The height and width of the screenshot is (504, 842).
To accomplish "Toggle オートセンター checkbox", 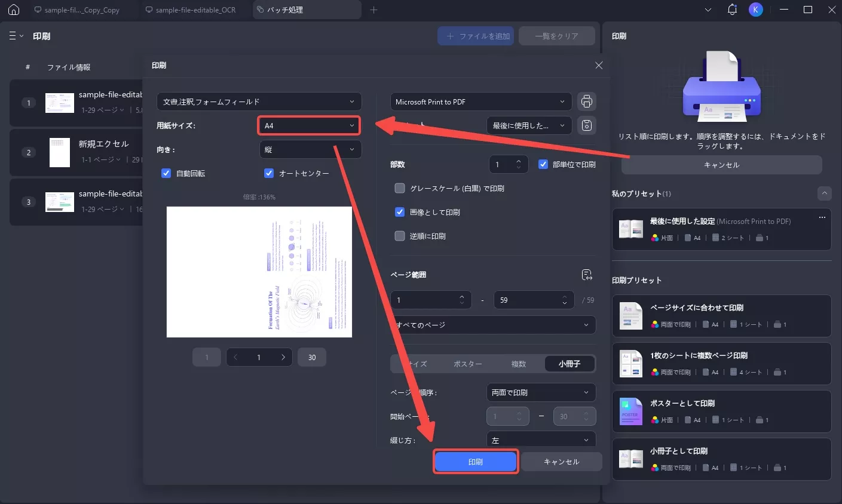I will [269, 173].
